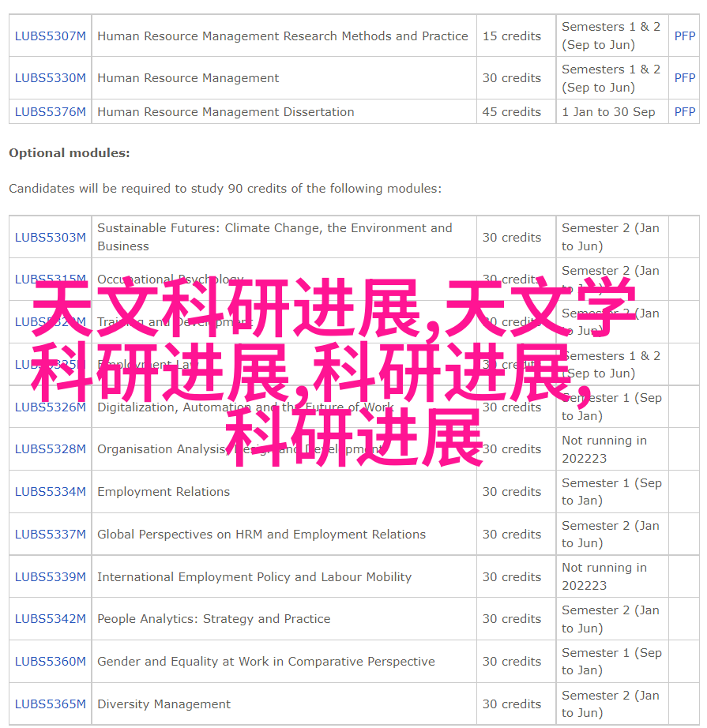Image resolution: width=707 pixels, height=728 pixels.
Task: Open PFP link in the LUBS5307M row
Action: click(684, 36)
